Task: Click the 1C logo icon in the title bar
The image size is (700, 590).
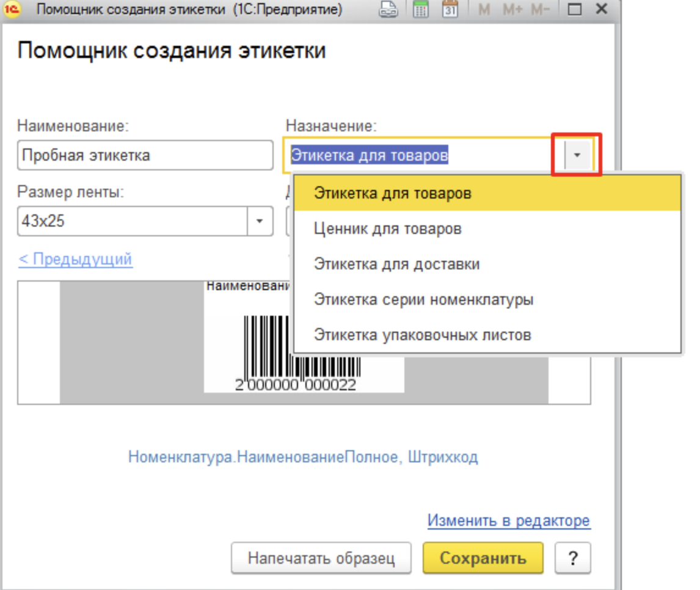Action: tap(12, 9)
